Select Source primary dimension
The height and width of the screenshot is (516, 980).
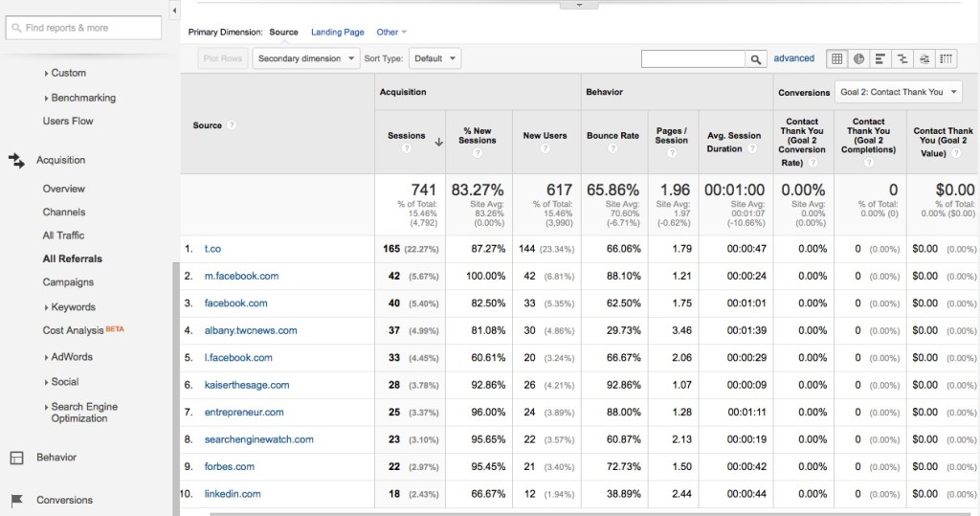click(x=283, y=32)
